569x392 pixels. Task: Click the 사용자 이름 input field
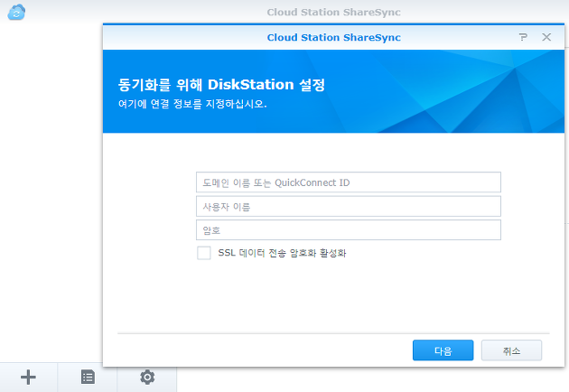pyautogui.click(x=349, y=206)
